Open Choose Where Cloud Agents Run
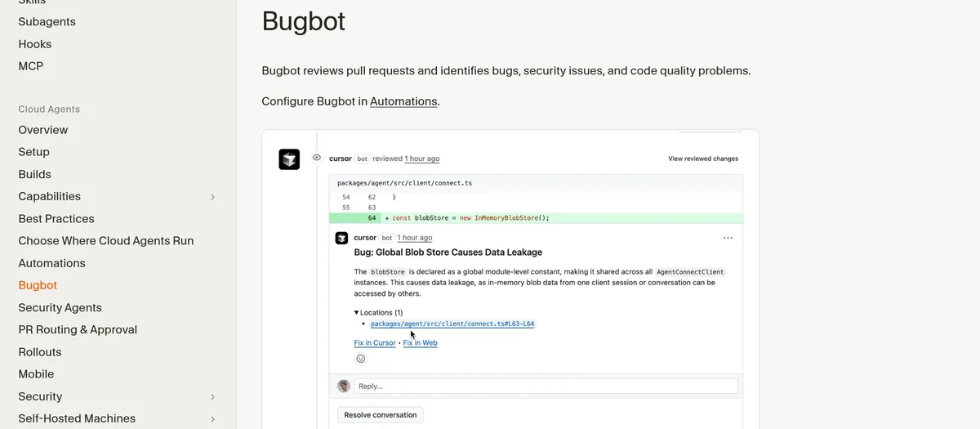The image size is (980, 429). 106,241
